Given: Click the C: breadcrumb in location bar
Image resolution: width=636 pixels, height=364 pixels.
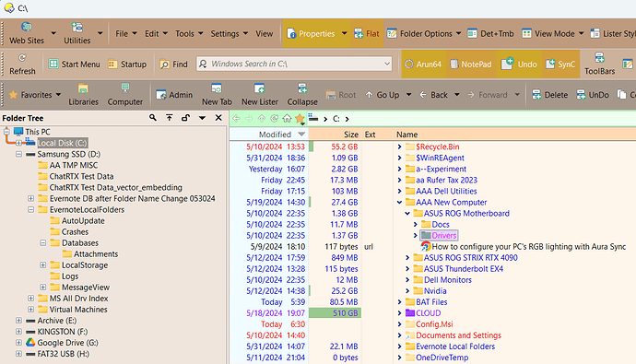Looking at the screenshot, I should click(x=336, y=119).
